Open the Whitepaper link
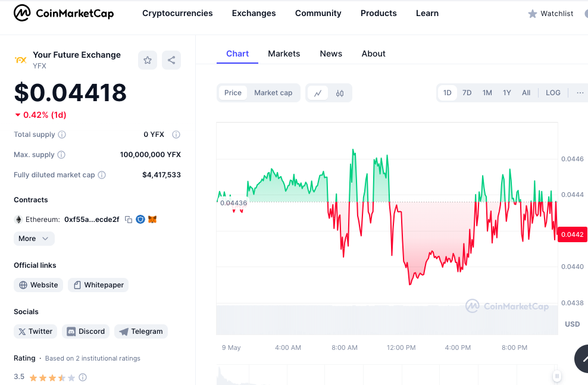This screenshot has height=385, width=588. click(98, 285)
